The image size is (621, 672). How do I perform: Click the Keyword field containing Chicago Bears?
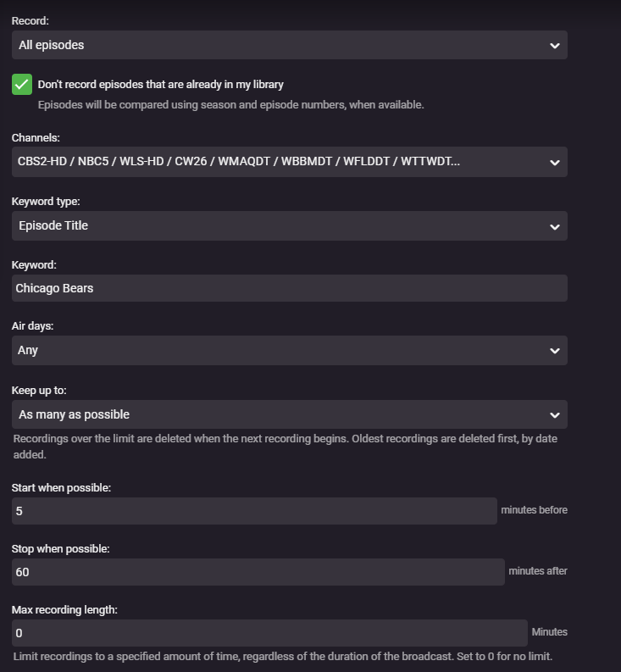tap(289, 288)
